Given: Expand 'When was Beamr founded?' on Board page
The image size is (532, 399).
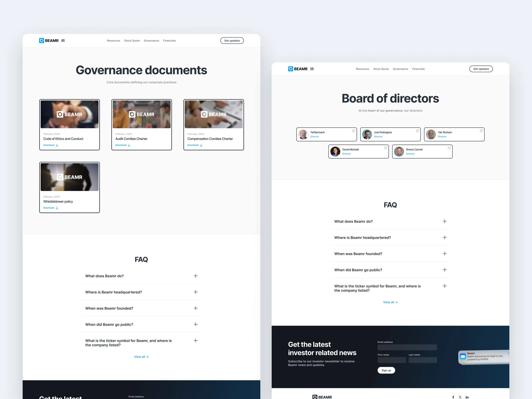Looking at the screenshot, I should pos(445,254).
